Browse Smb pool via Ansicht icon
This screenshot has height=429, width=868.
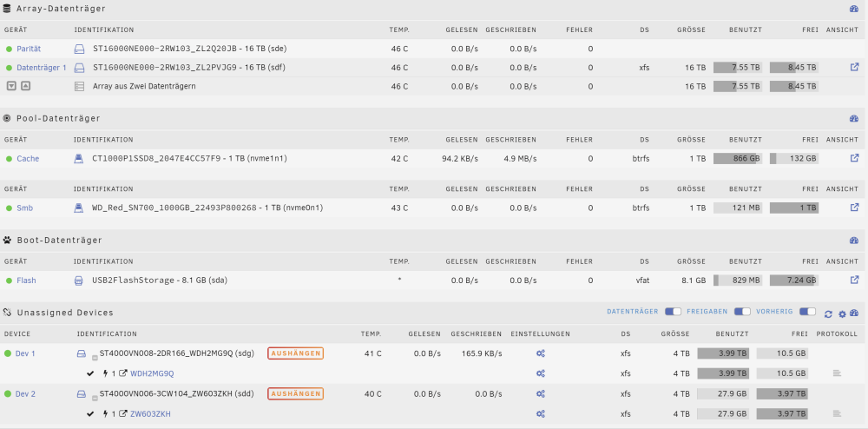(x=854, y=208)
